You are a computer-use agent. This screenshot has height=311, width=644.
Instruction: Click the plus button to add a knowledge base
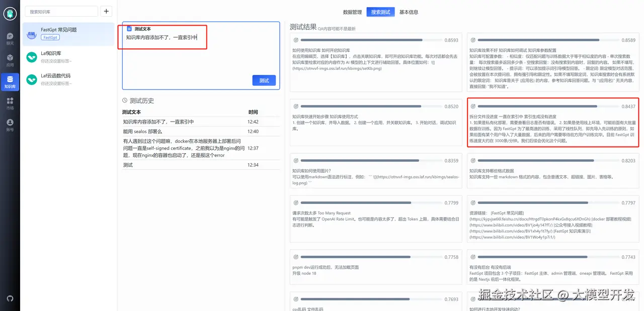(107, 11)
